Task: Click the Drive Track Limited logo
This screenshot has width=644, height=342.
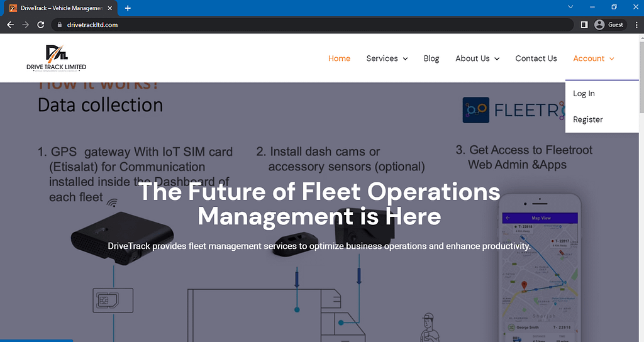Action: pos(56,58)
